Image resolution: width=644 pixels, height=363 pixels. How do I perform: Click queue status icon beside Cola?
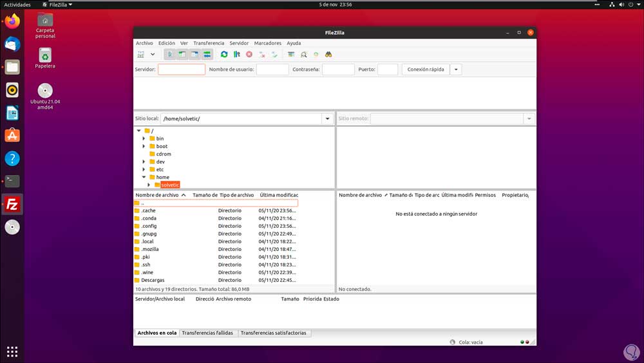coord(452,342)
